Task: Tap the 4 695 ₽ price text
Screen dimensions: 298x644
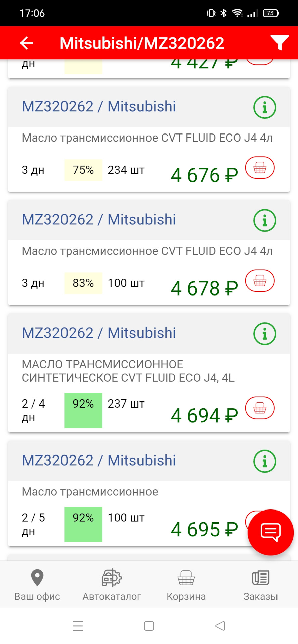Action: pyautogui.click(x=204, y=530)
